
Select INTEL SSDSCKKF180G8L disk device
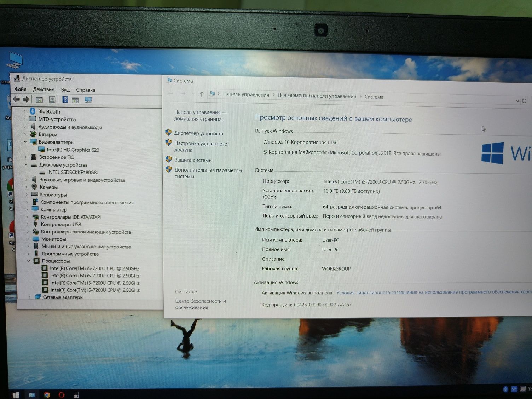[73, 172]
